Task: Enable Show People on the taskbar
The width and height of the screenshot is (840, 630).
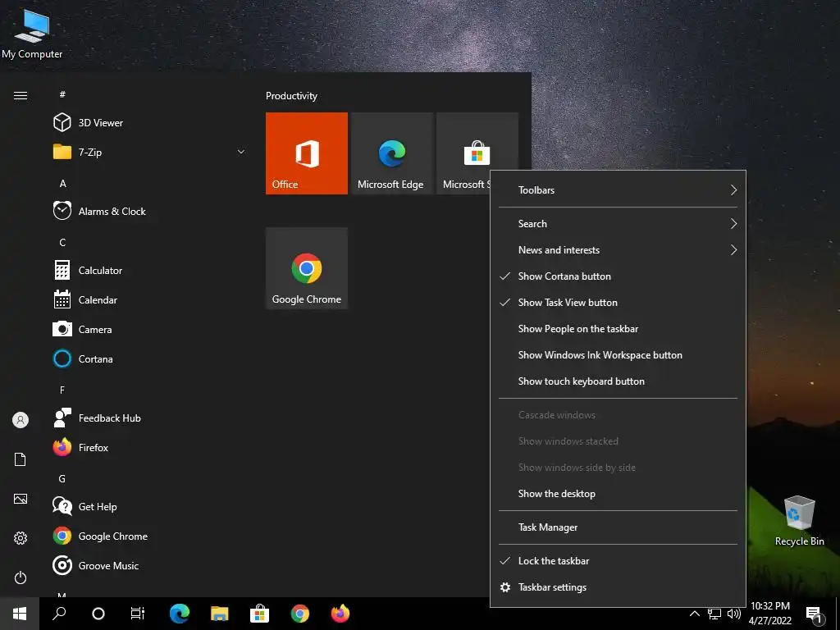Action: [618, 329]
